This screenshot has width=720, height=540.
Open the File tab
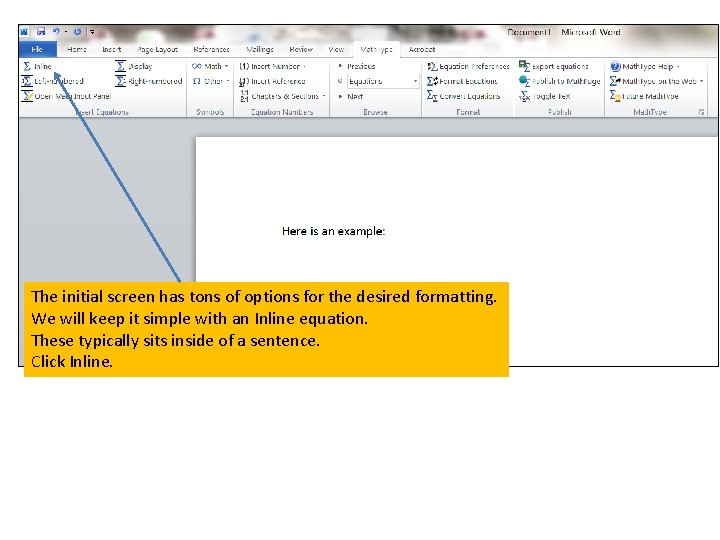point(38,49)
